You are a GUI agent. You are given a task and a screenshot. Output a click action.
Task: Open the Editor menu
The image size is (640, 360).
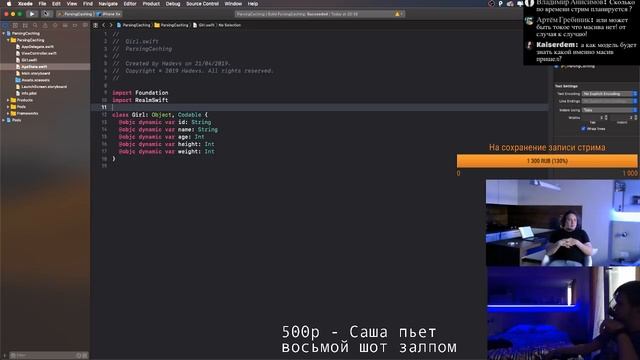[x=130, y=4]
